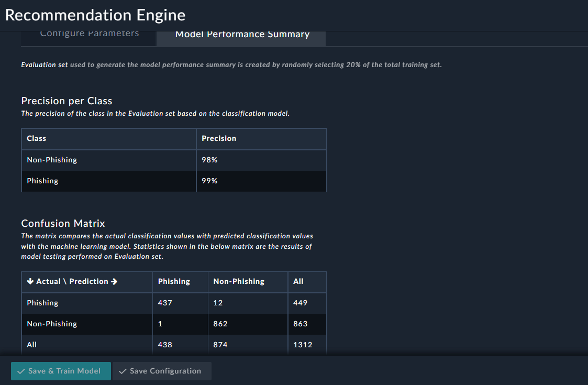Switch to the Configure Parameters tab
Viewport: 588px width, 385px height.
pos(89,33)
